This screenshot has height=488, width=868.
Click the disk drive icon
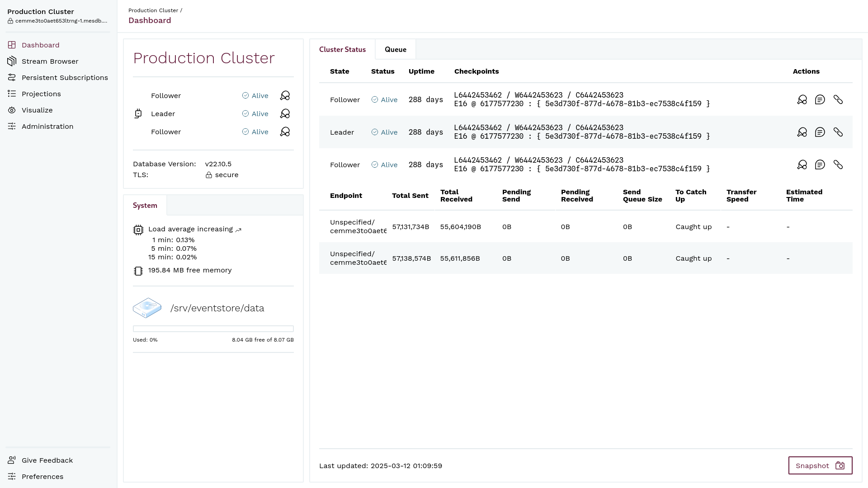click(147, 308)
